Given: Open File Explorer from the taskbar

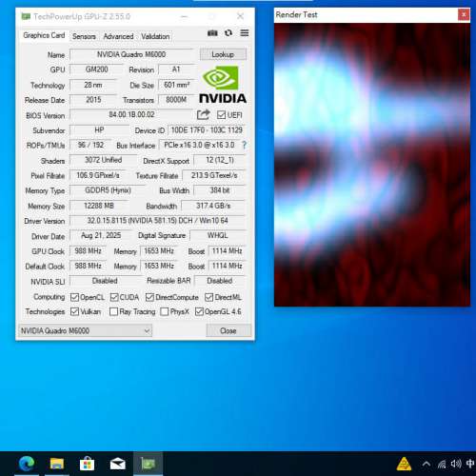Looking at the screenshot, I should click(x=57, y=465).
